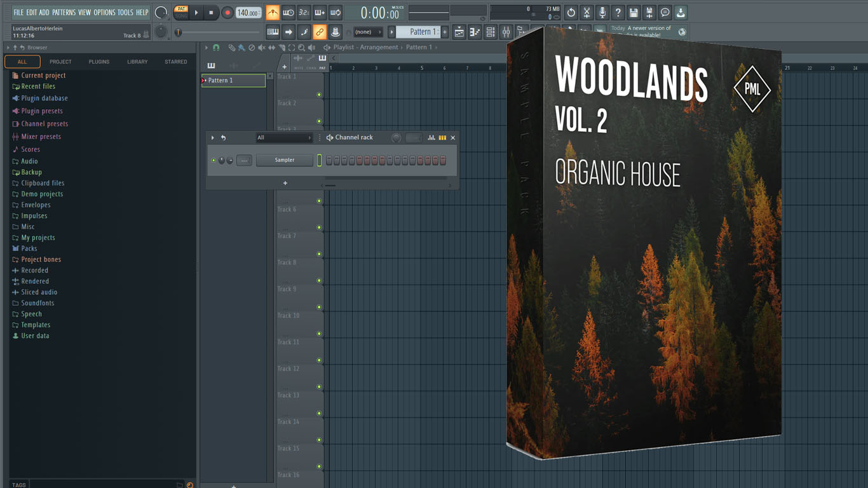Click the note/clip grouping stamp icon
This screenshot has width=868, height=488.
[x=335, y=32]
